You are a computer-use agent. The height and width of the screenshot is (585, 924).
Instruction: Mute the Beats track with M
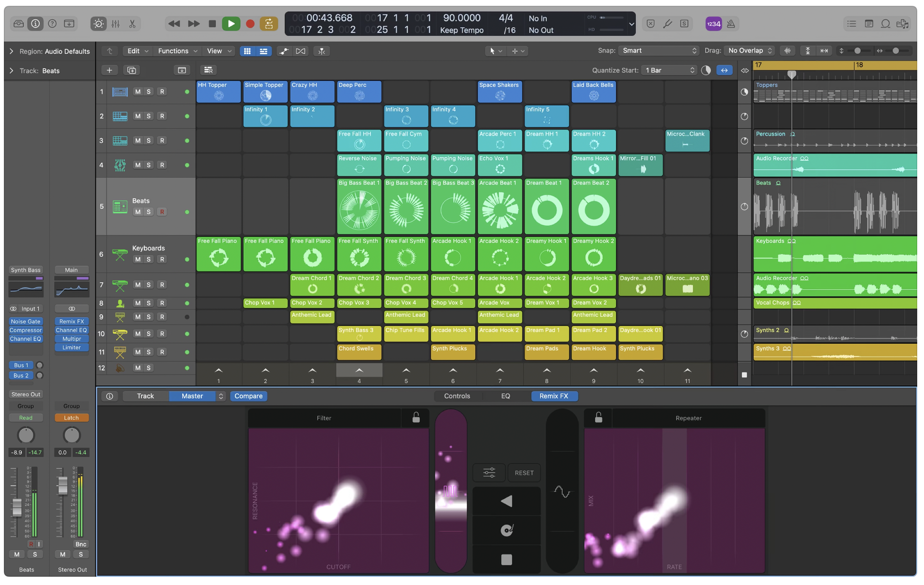(x=138, y=212)
